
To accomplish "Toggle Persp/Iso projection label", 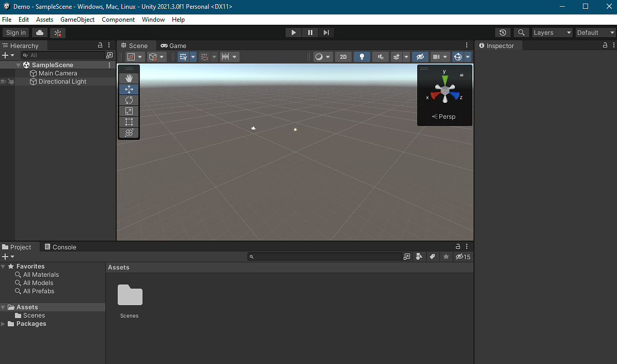I will click(444, 117).
